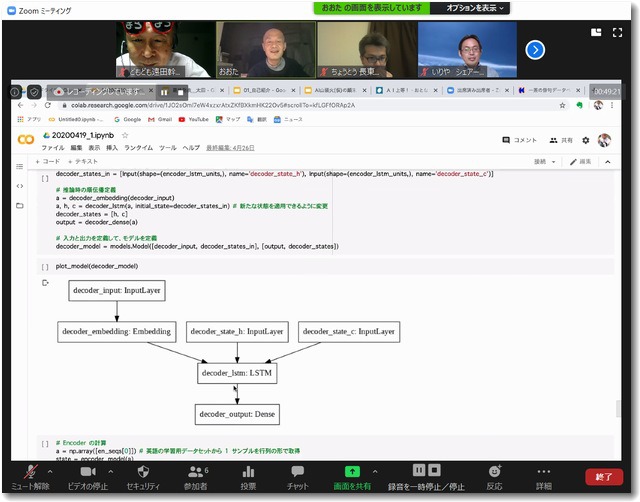Open the YouTube bookmark
Viewport: 640px width, 502px height.
click(194, 120)
